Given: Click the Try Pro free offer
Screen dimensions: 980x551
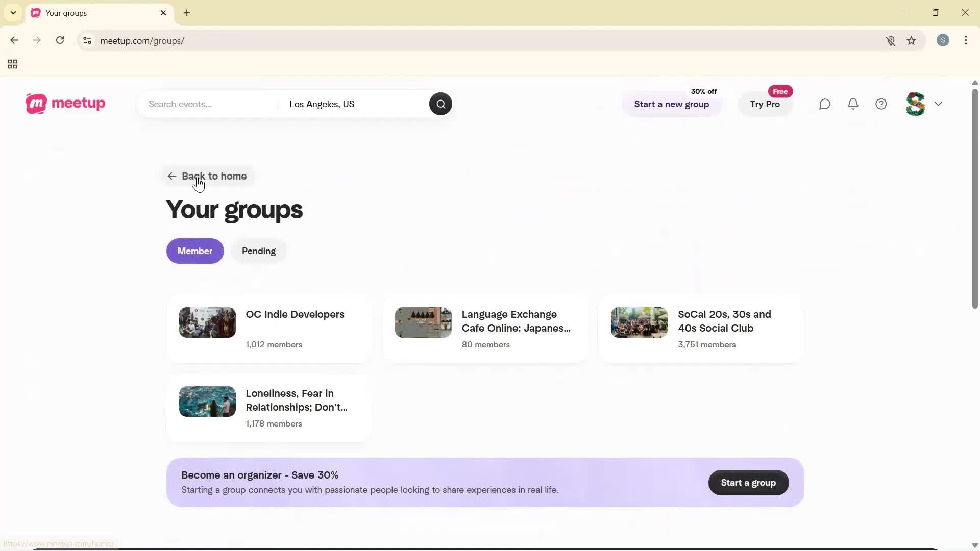Looking at the screenshot, I should pyautogui.click(x=765, y=104).
